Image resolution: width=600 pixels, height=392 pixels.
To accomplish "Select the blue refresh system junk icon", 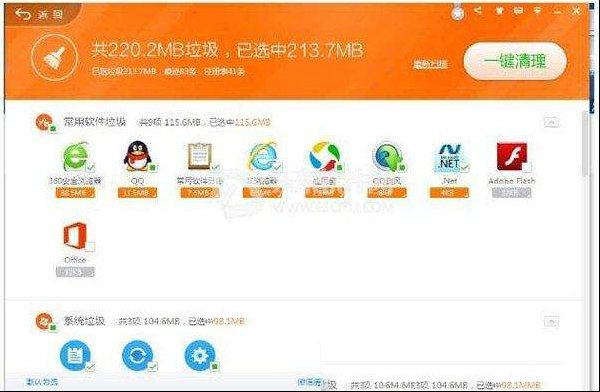I will (x=137, y=355).
